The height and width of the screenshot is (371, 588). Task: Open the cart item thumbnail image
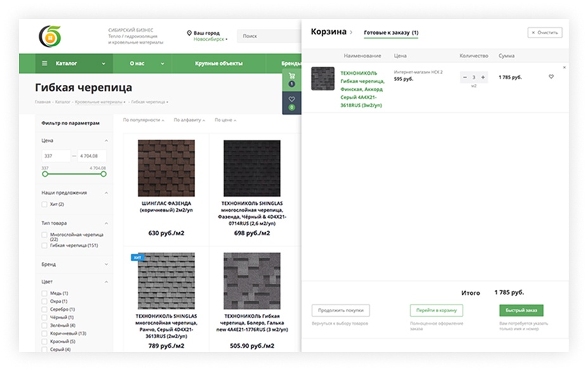click(323, 79)
